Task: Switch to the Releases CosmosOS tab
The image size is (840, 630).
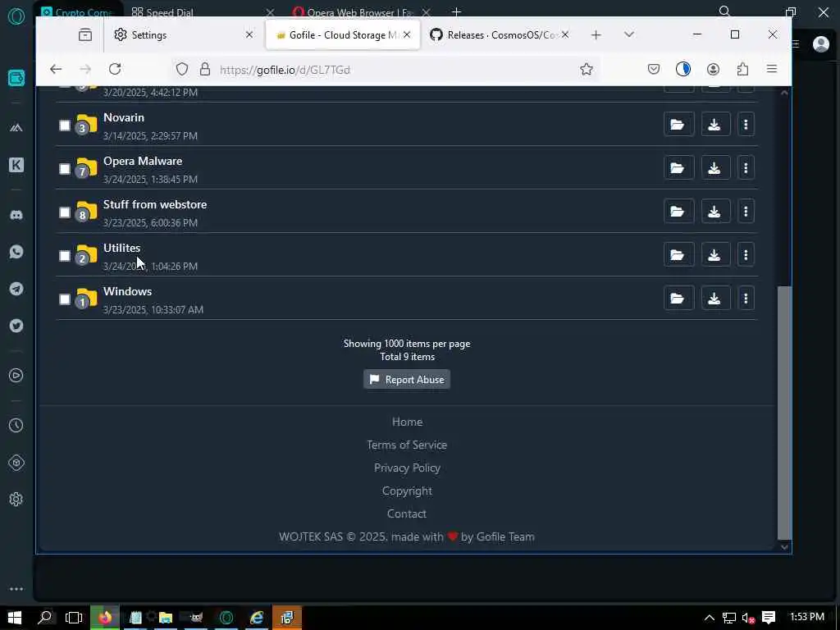Action: point(500,34)
